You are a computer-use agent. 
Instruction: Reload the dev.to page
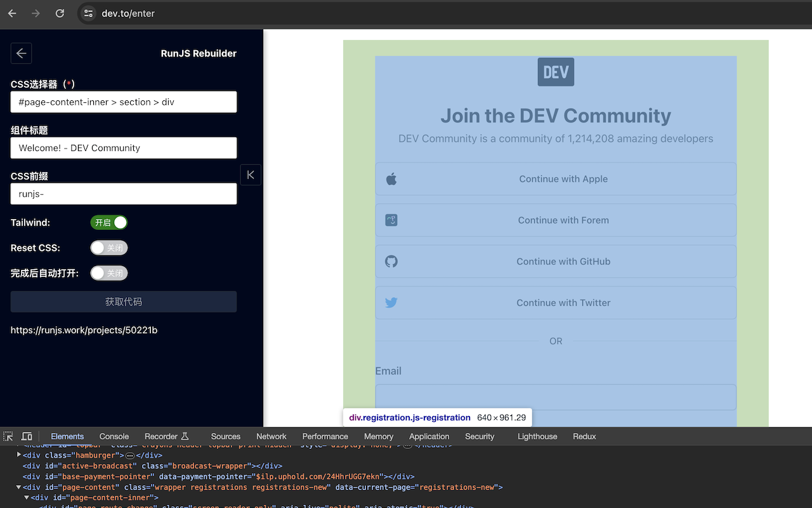point(60,13)
